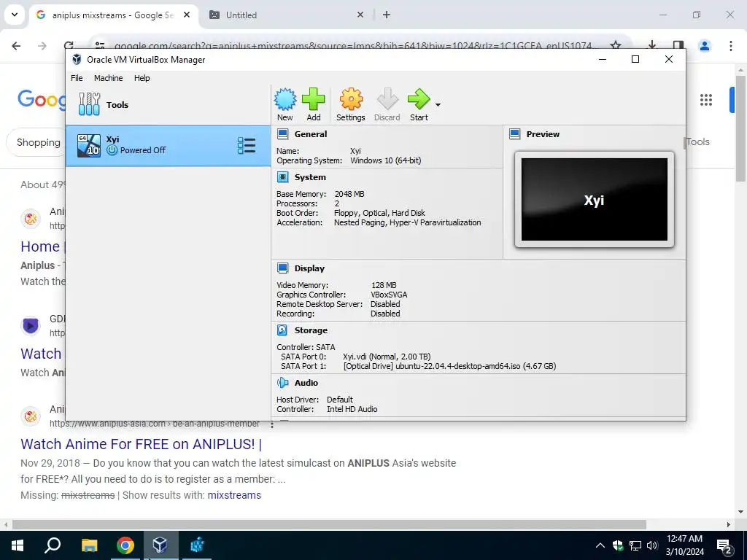Click the Intel HD Audio controller value
The height and width of the screenshot is (560, 747).
[x=352, y=409]
